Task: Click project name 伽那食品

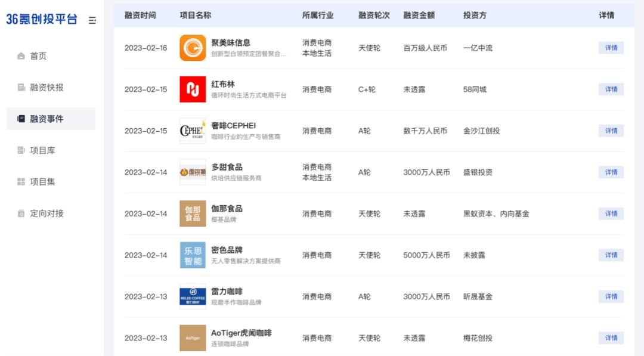Action: [x=227, y=209]
